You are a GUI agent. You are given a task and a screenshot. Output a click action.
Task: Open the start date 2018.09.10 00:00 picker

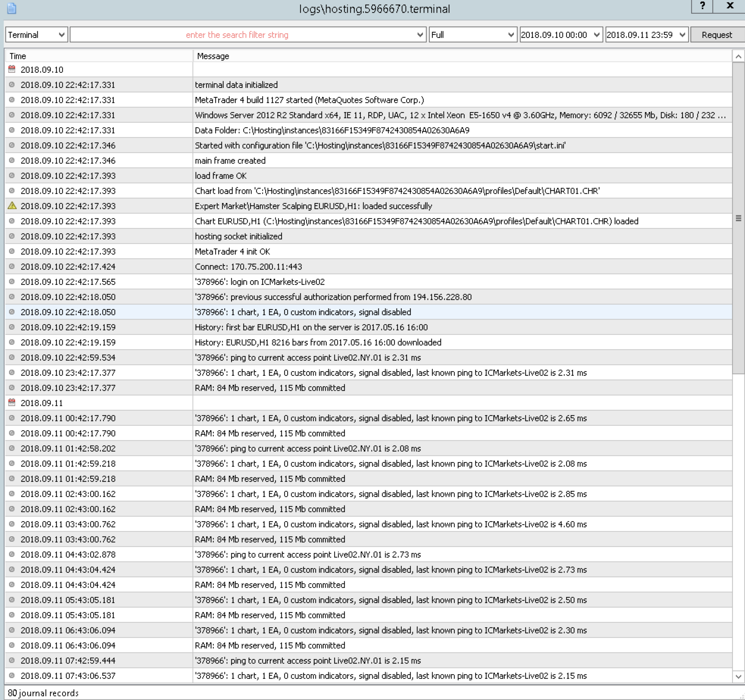click(x=561, y=35)
